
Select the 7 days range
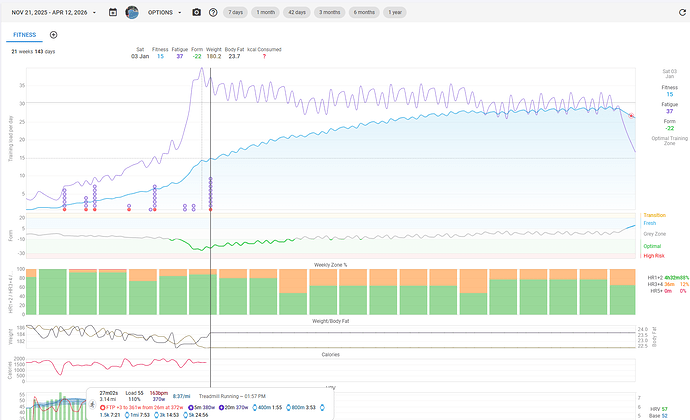[x=234, y=12]
